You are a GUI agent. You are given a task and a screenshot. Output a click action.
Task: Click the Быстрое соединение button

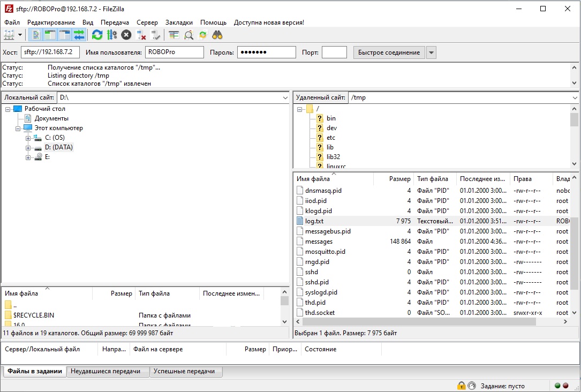click(x=389, y=52)
